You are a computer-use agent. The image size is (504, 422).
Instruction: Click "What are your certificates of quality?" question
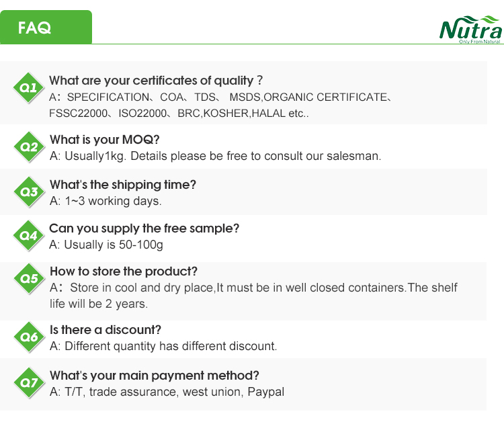point(155,81)
